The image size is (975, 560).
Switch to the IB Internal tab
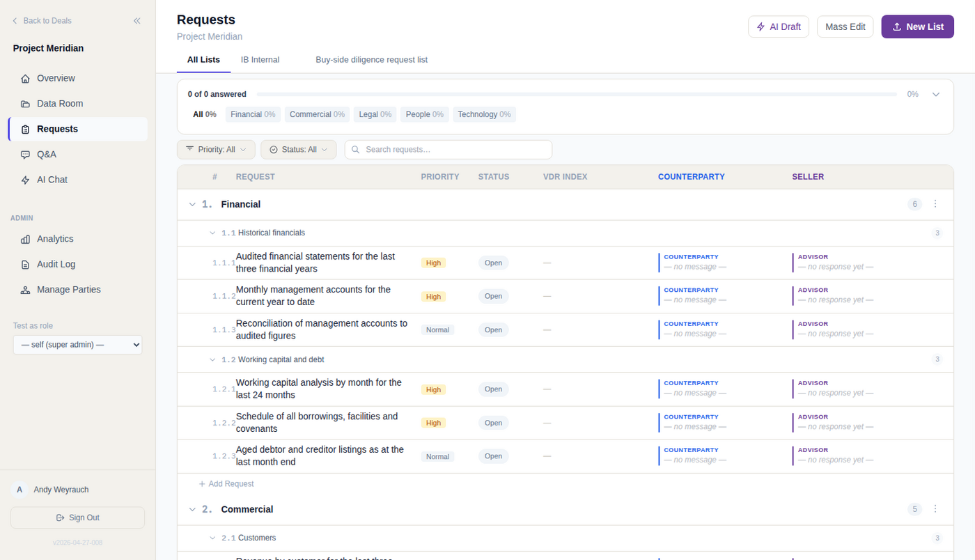tap(260, 60)
